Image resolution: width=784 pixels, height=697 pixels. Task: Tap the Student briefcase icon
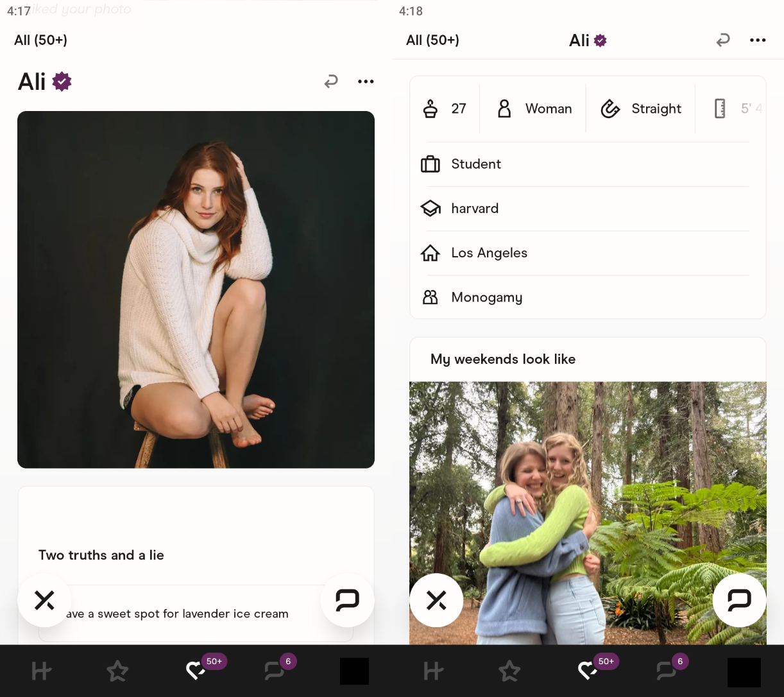coord(430,164)
